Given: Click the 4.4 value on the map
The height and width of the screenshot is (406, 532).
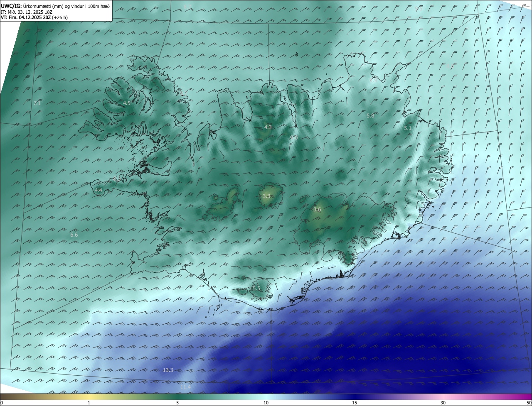Looking at the screenshot, I should click(99, 190).
